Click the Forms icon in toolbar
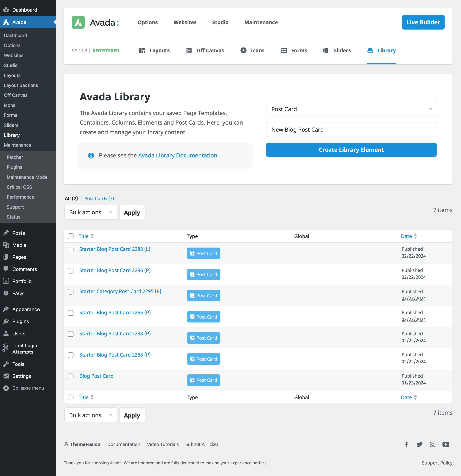 pos(283,51)
